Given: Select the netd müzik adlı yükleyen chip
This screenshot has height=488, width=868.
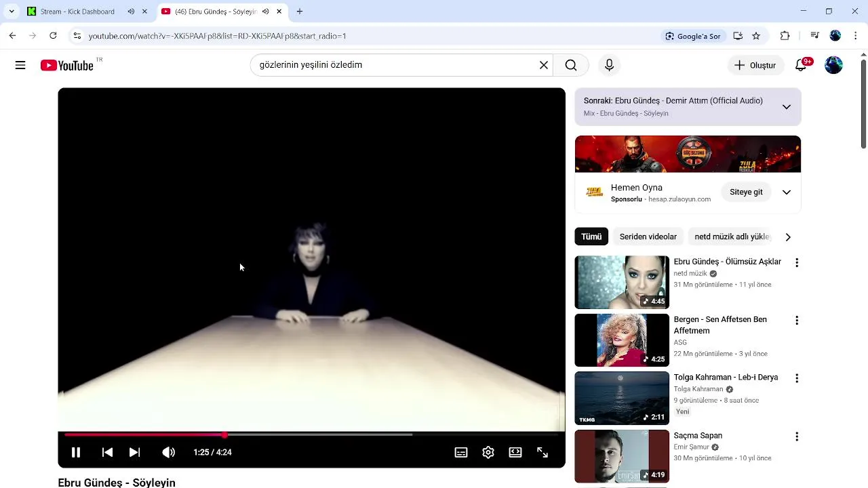Looking at the screenshot, I should 732,237.
